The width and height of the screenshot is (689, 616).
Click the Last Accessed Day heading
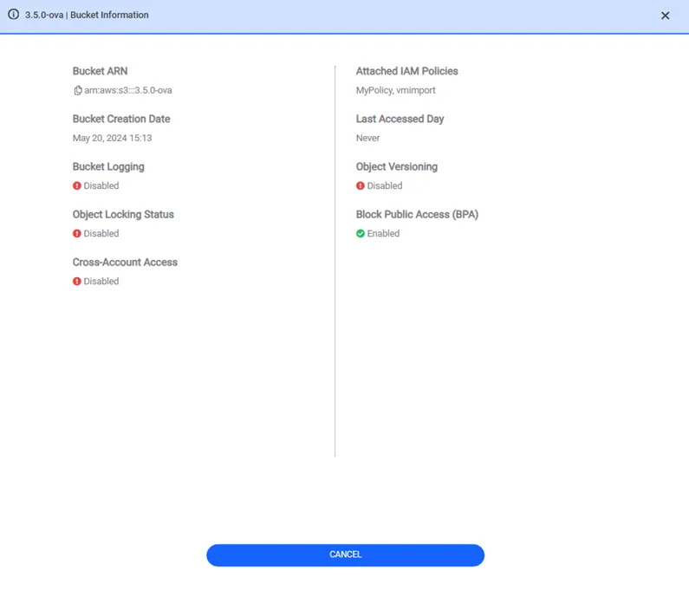400,119
